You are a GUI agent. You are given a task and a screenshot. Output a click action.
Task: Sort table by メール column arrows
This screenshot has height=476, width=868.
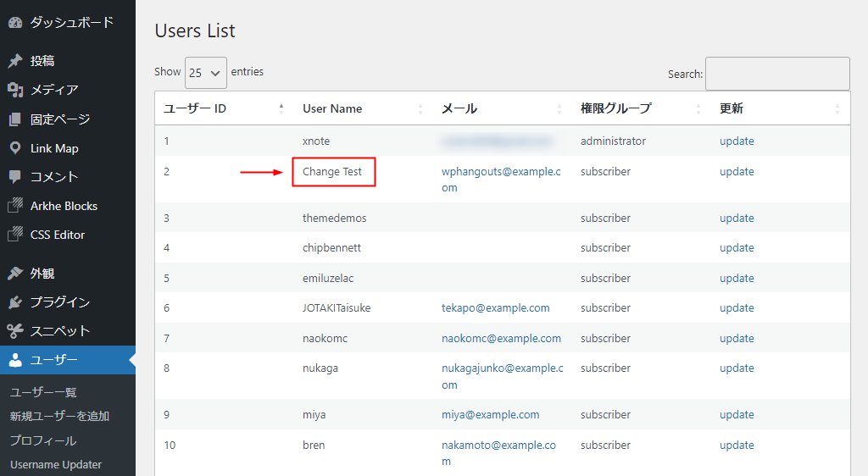tap(559, 109)
